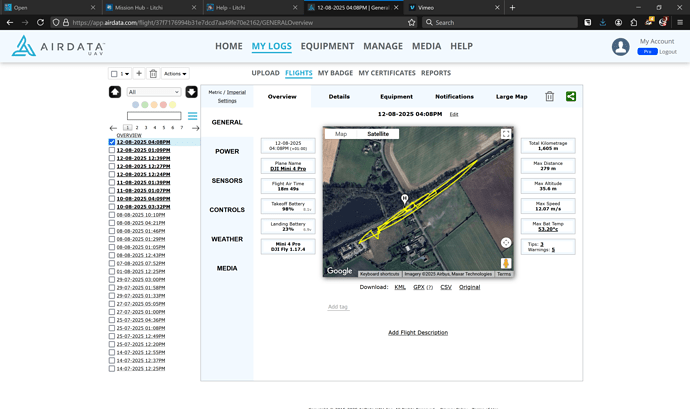Click the trash icon above the flight list
The width and height of the screenshot is (690, 409).
pos(153,74)
